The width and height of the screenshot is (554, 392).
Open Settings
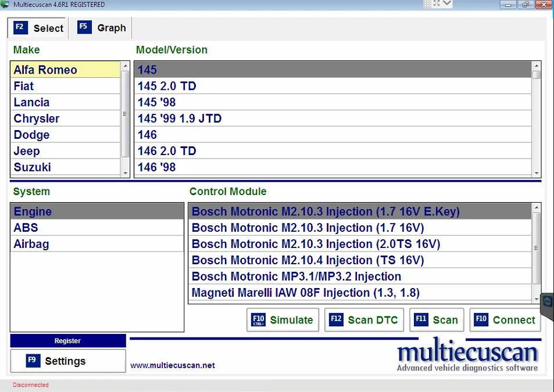coord(68,361)
